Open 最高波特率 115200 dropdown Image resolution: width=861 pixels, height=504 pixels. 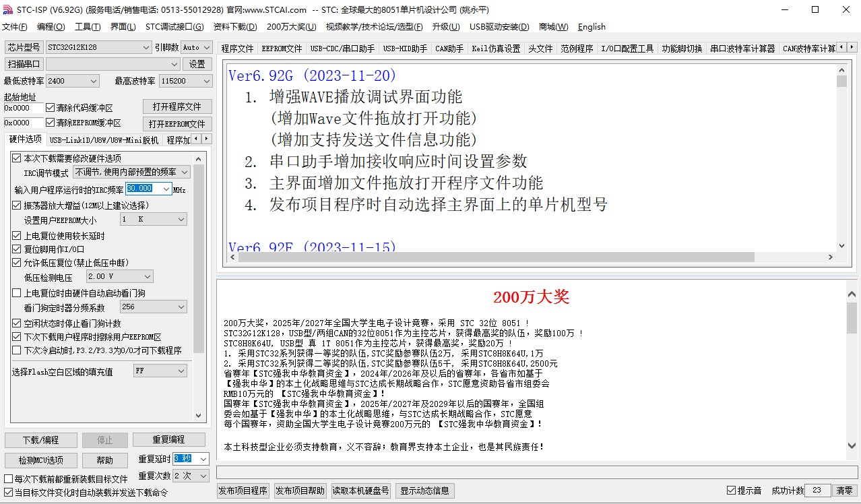pos(185,81)
